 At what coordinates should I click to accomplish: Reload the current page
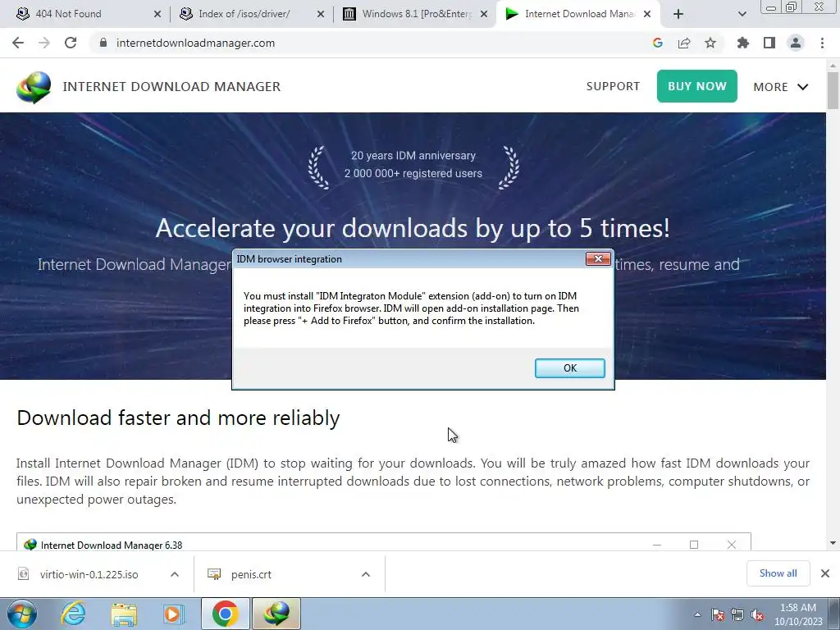point(71,43)
